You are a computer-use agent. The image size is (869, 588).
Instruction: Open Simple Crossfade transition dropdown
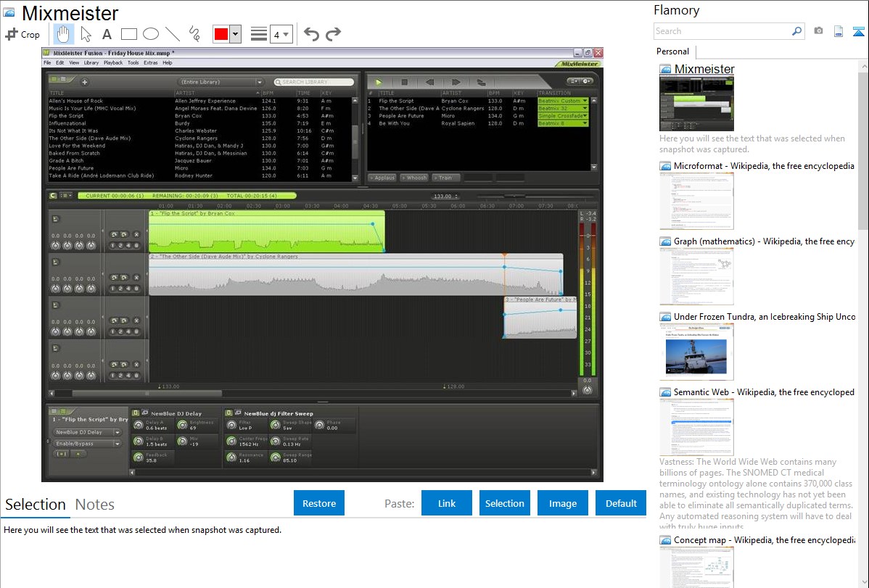(563, 116)
